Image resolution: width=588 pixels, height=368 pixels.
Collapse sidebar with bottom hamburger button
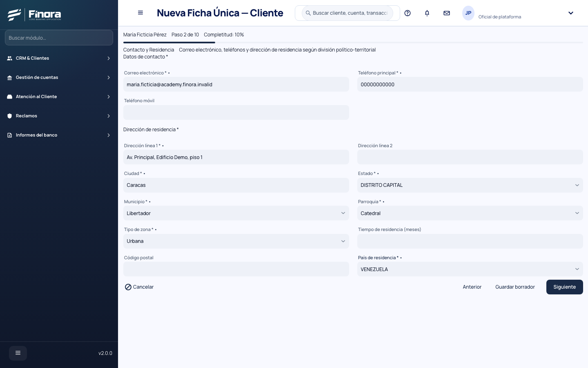[x=18, y=353]
